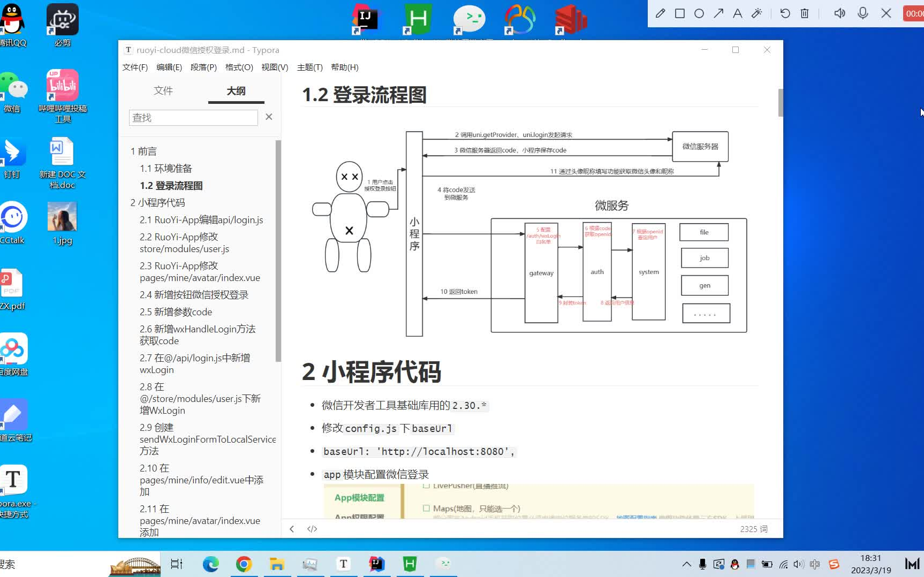Open the Baidu Netdisk desktop icon
The width and height of the screenshot is (924, 577).
click(x=13, y=354)
